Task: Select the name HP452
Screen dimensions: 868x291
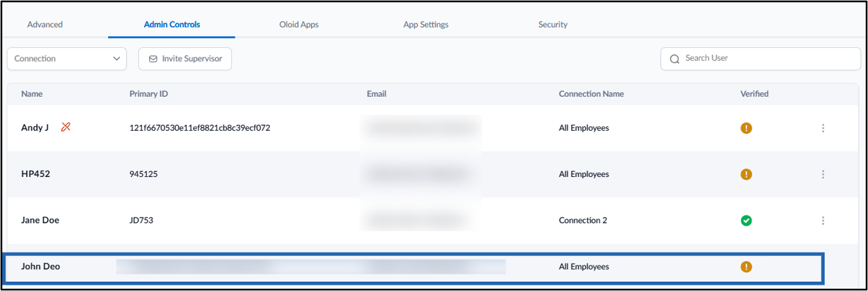Action: [x=36, y=174]
